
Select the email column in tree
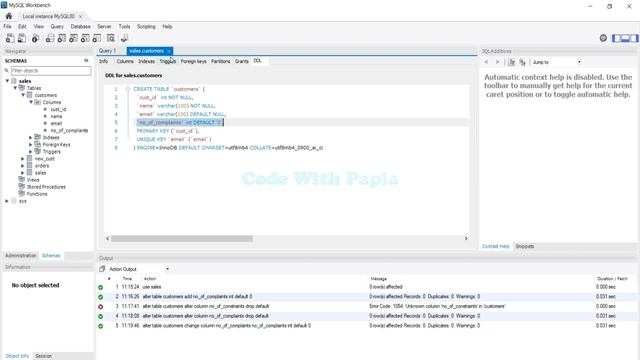[56, 123]
